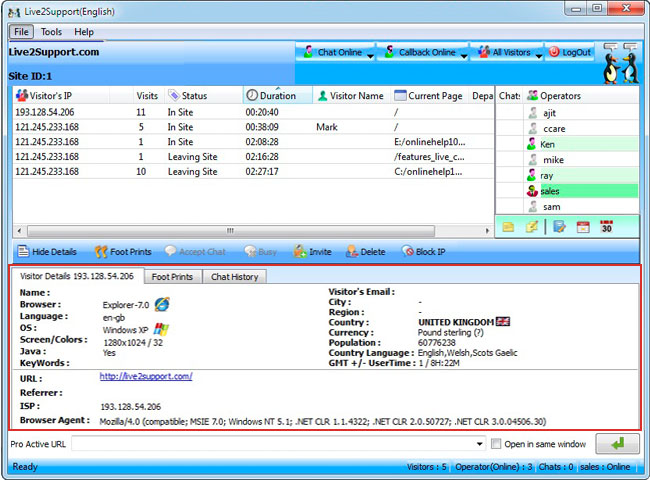Switch to the Foot Prints tab

point(172,277)
